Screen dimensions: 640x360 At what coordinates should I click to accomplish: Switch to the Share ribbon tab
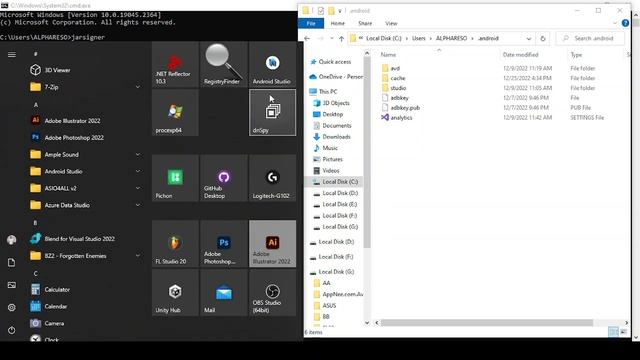tap(365, 23)
